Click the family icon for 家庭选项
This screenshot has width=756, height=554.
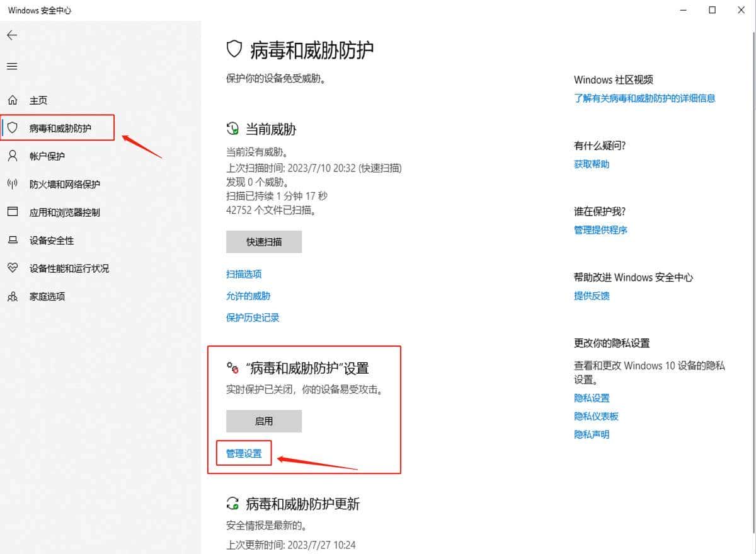point(13,296)
